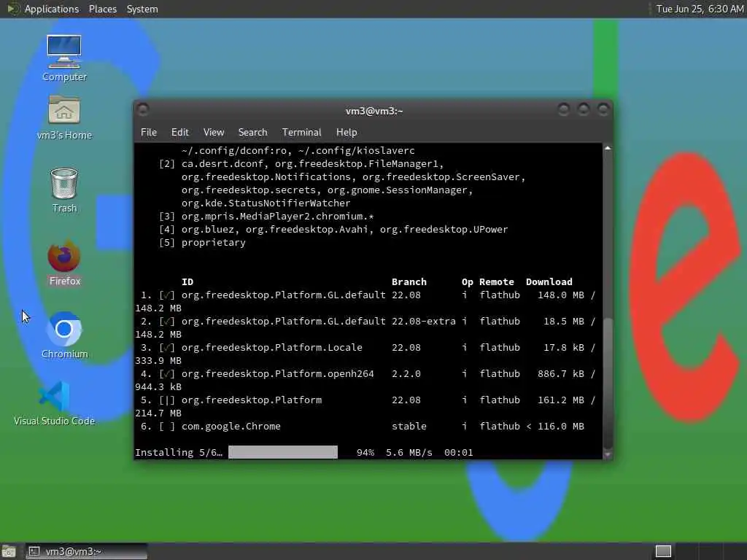747x560 pixels.
Task: Click the Branch column header
Action: click(x=409, y=282)
